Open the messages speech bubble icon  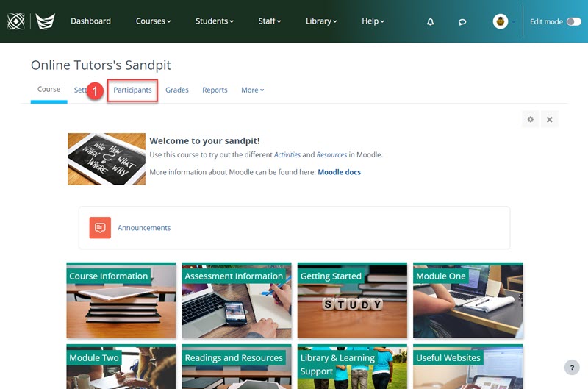tap(462, 22)
